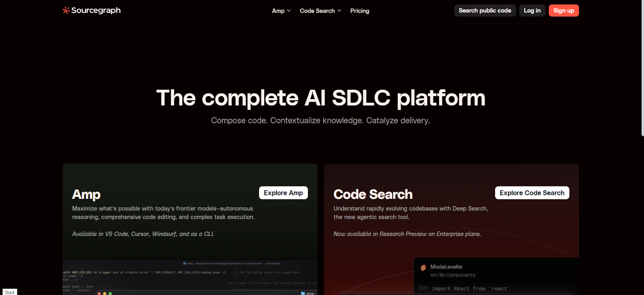Viewport: 644px width, 295px height.
Task: Expand the Amp menu chevron
Action: click(x=289, y=11)
